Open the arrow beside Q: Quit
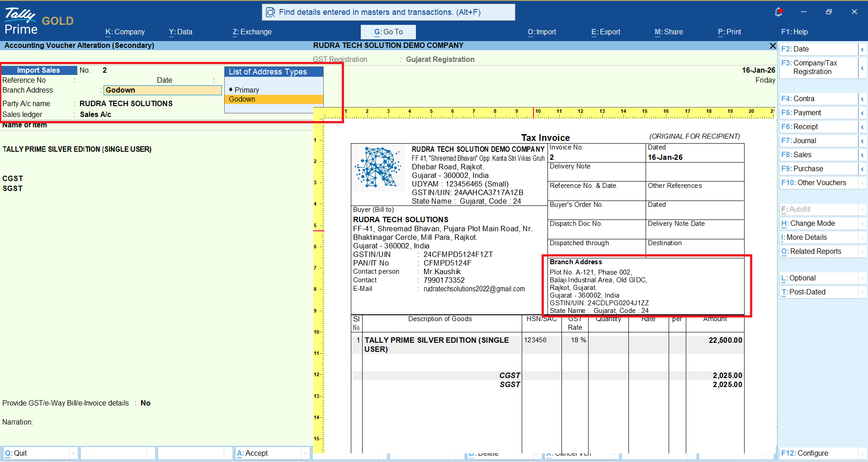 point(73,453)
